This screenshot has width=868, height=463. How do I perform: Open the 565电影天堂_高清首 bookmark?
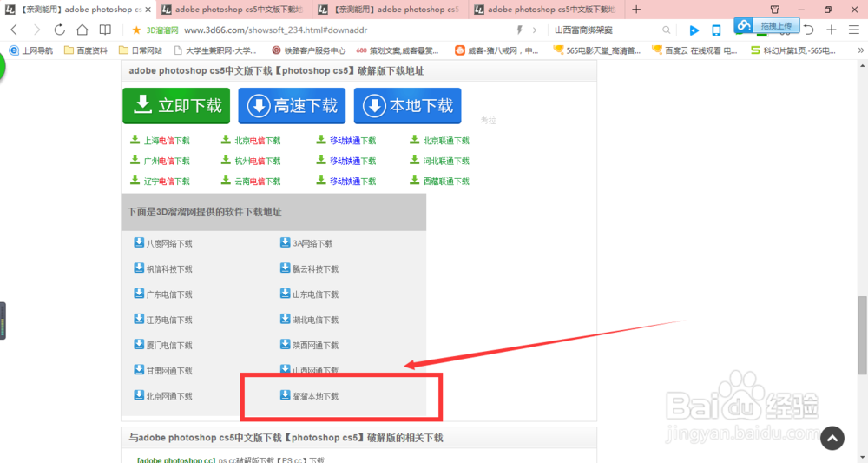597,50
